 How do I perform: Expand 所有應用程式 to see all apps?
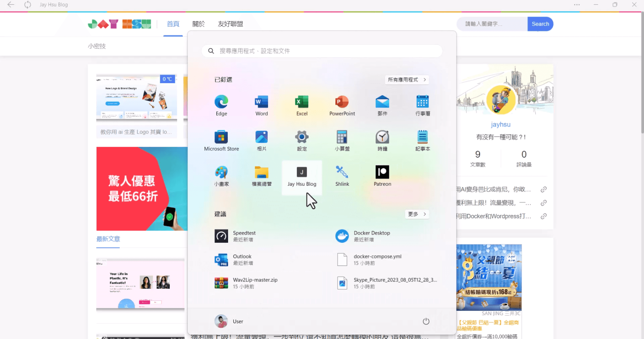point(406,80)
